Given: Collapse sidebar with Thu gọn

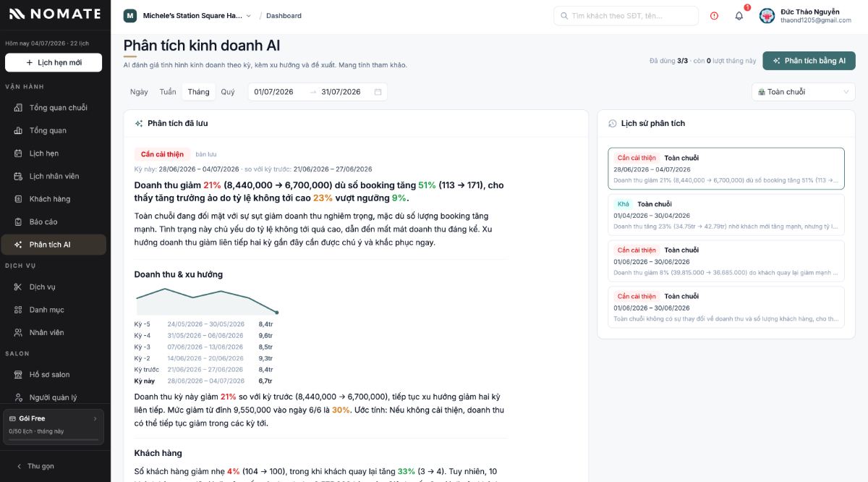Looking at the screenshot, I should click(x=35, y=466).
